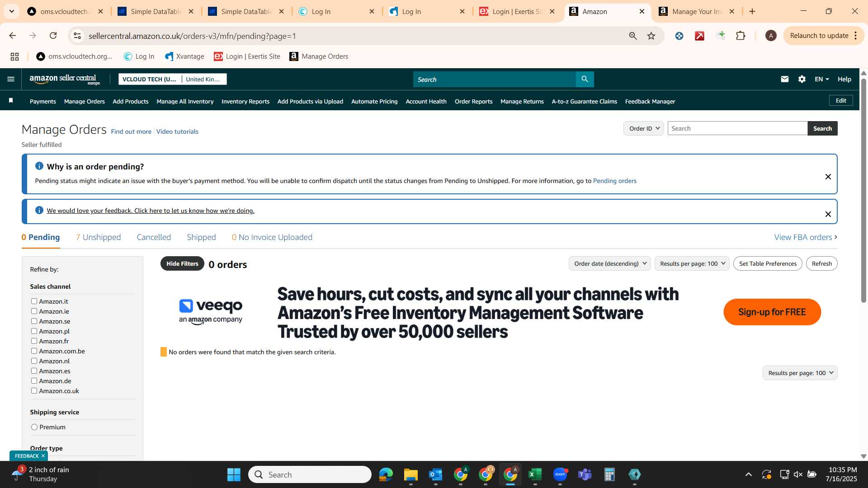
Task: Check the Amazon.it sales channel box
Action: click(34, 301)
